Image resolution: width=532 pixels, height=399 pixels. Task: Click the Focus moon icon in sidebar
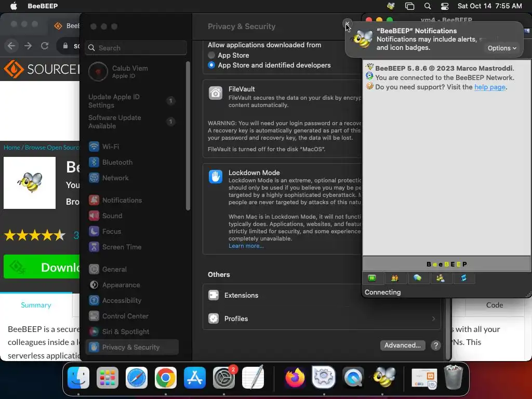94,231
